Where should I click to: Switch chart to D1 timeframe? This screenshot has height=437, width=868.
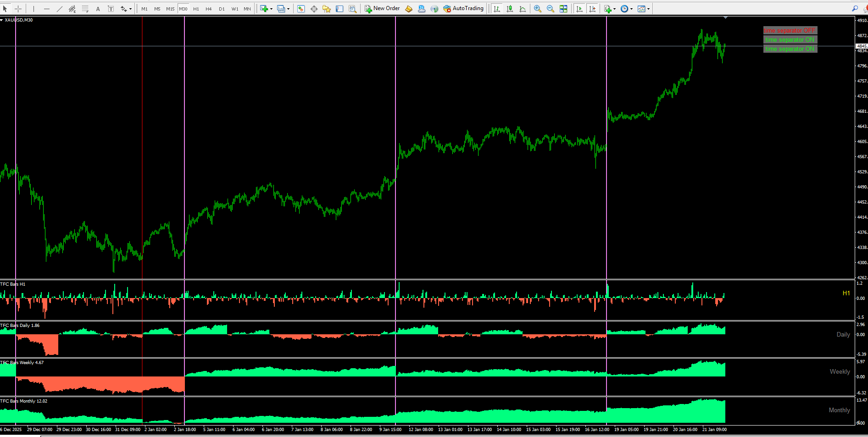[x=222, y=9]
